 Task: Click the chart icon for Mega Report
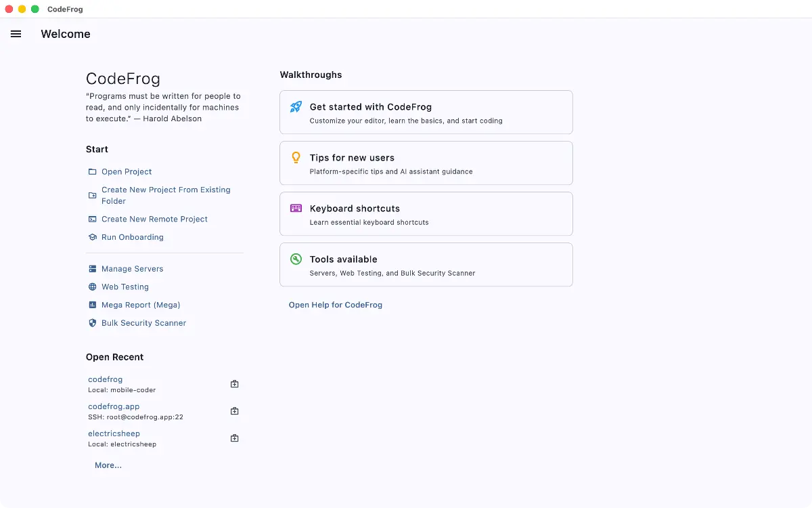93,305
